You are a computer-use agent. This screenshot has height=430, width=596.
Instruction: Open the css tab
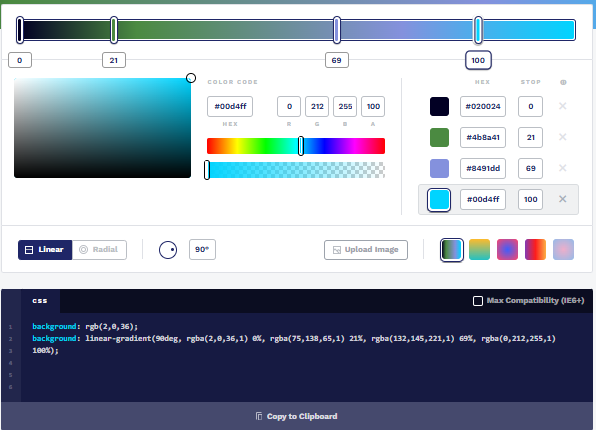tap(40, 301)
